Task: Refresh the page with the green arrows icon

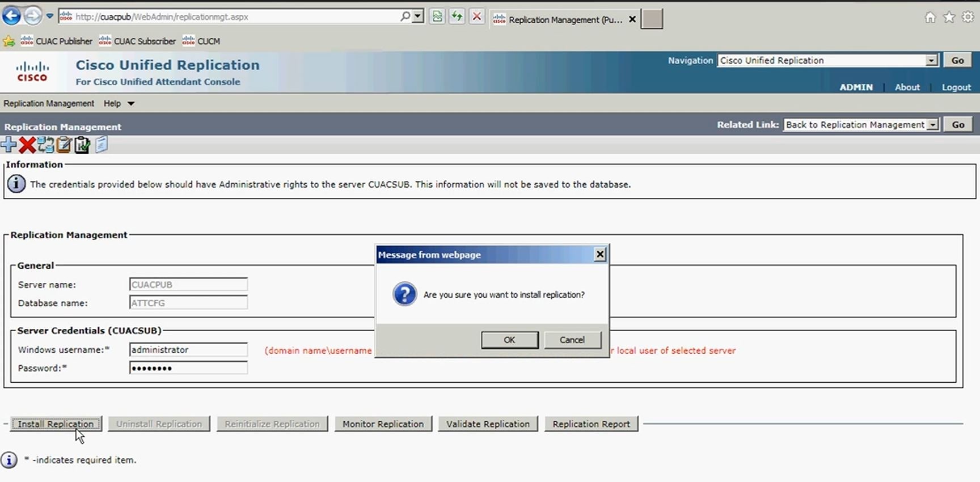Action: pyautogui.click(x=457, y=16)
